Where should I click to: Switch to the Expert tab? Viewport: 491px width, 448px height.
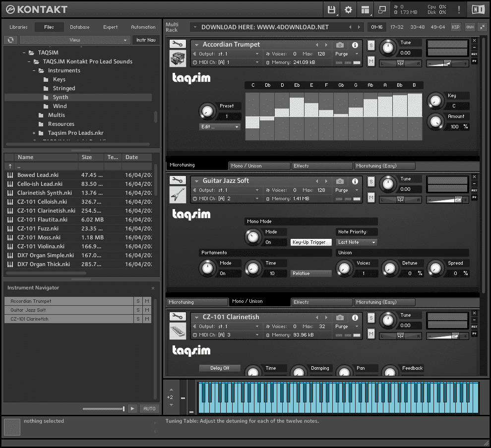110,27
